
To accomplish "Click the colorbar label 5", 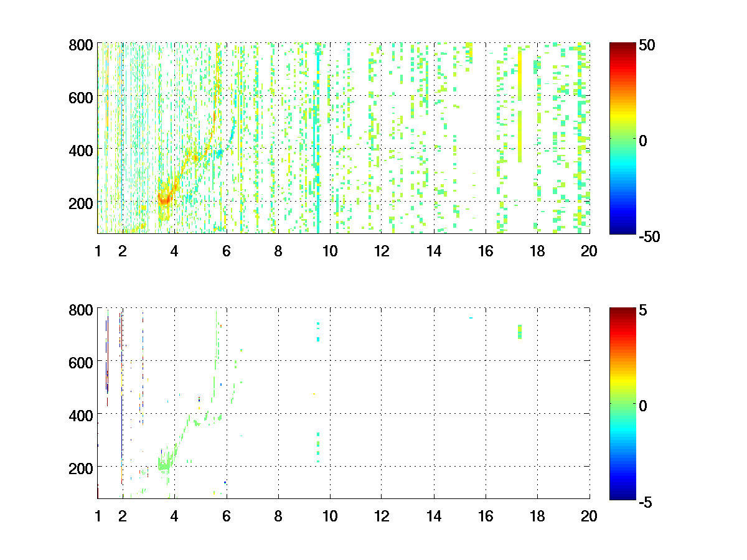I will (643, 309).
